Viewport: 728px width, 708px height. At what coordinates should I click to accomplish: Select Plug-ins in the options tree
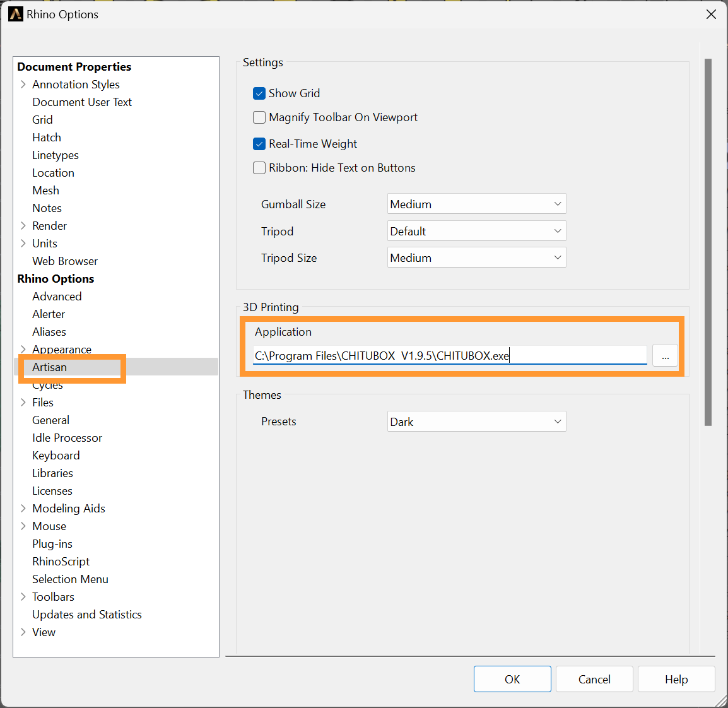tap(52, 544)
